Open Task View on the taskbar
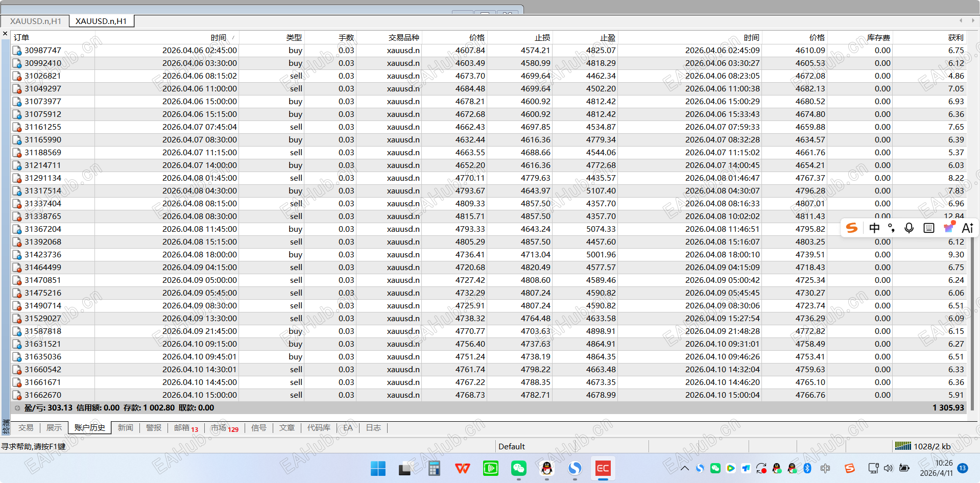The height and width of the screenshot is (483, 980). [x=405, y=468]
